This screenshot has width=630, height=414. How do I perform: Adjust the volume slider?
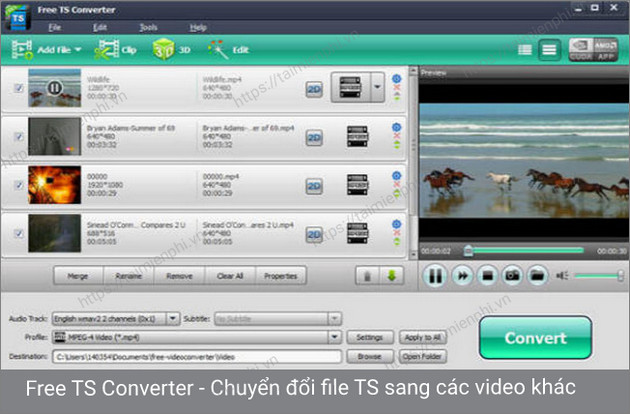599,276
